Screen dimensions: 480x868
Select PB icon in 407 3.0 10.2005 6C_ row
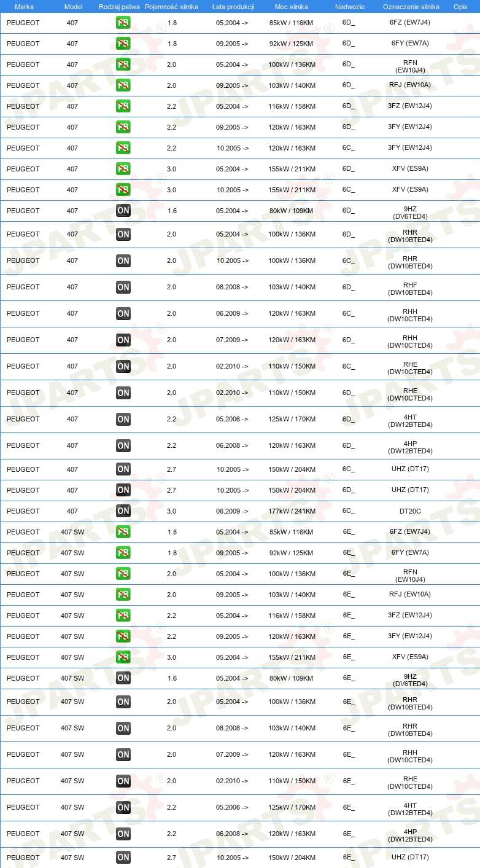(x=123, y=190)
